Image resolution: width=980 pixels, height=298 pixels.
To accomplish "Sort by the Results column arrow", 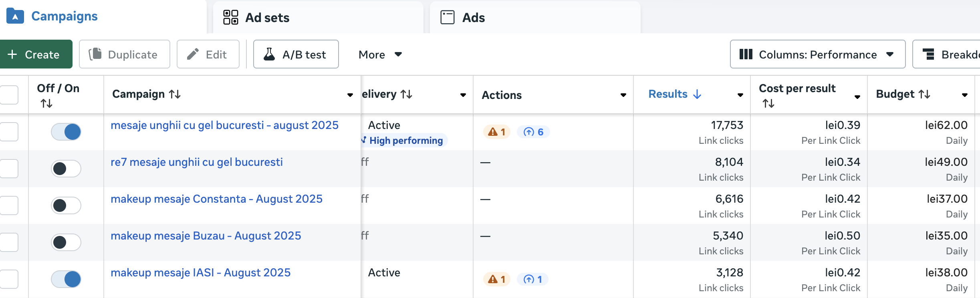I will pos(697,94).
